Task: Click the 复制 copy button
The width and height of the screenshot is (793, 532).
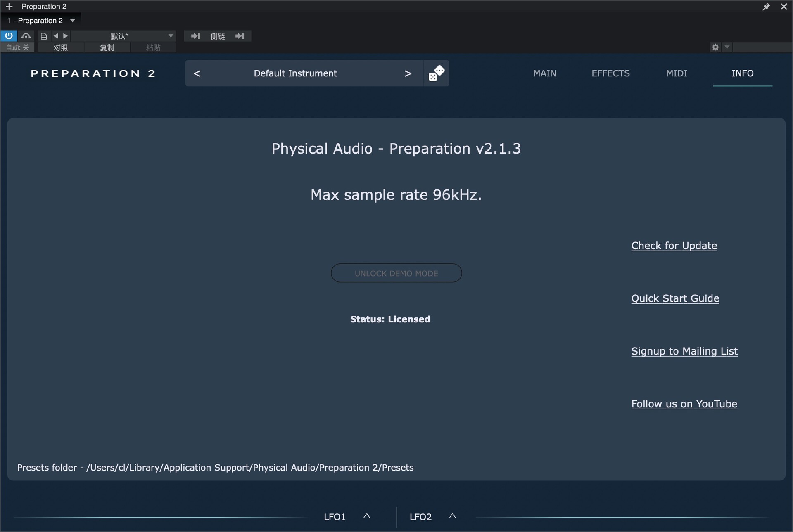Action: 107,47
